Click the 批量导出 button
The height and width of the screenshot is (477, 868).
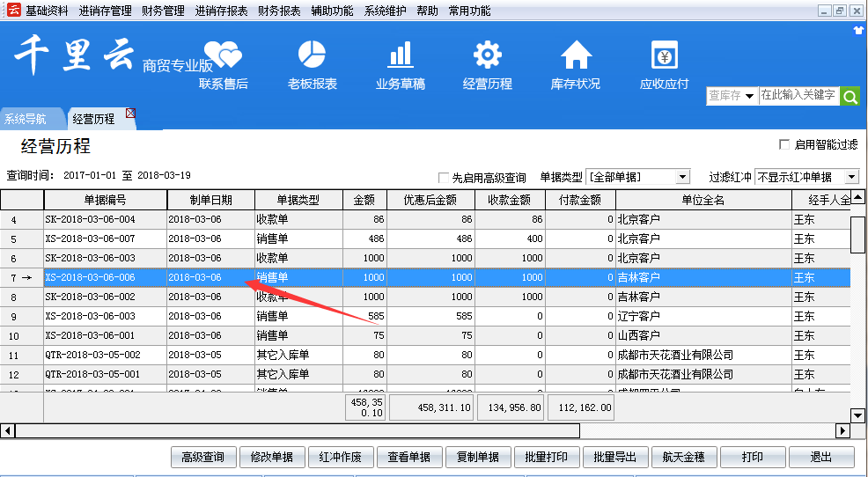pos(615,457)
